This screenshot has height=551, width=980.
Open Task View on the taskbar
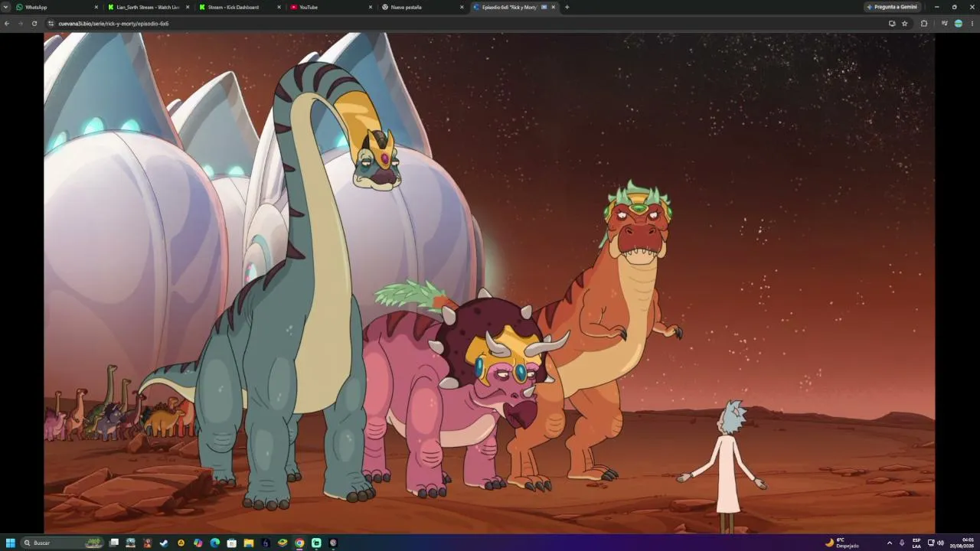coord(114,543)
